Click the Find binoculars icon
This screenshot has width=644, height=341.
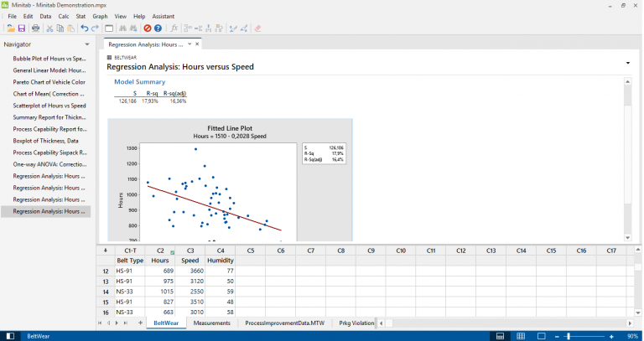pyautogui.click(x=122, y=28)
